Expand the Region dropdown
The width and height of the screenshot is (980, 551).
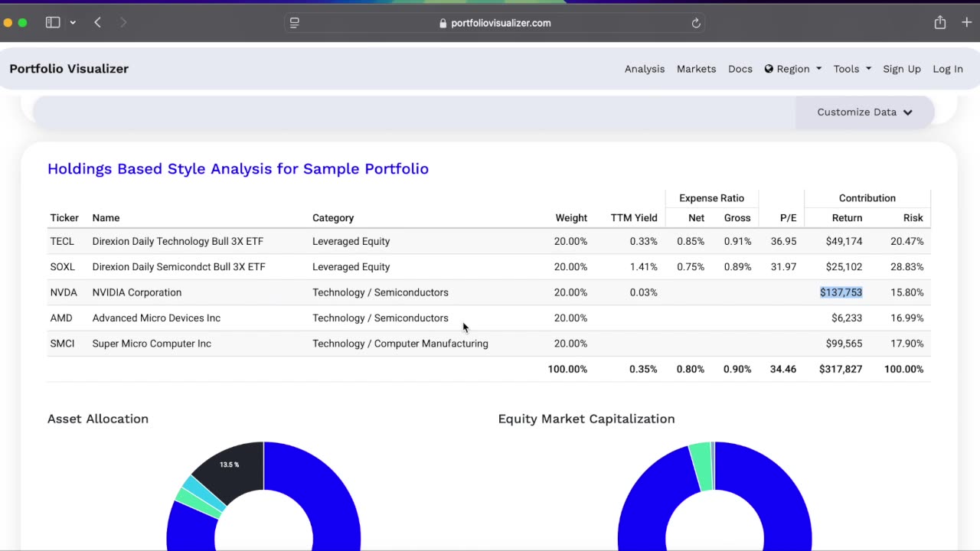[x=793, y=69]
